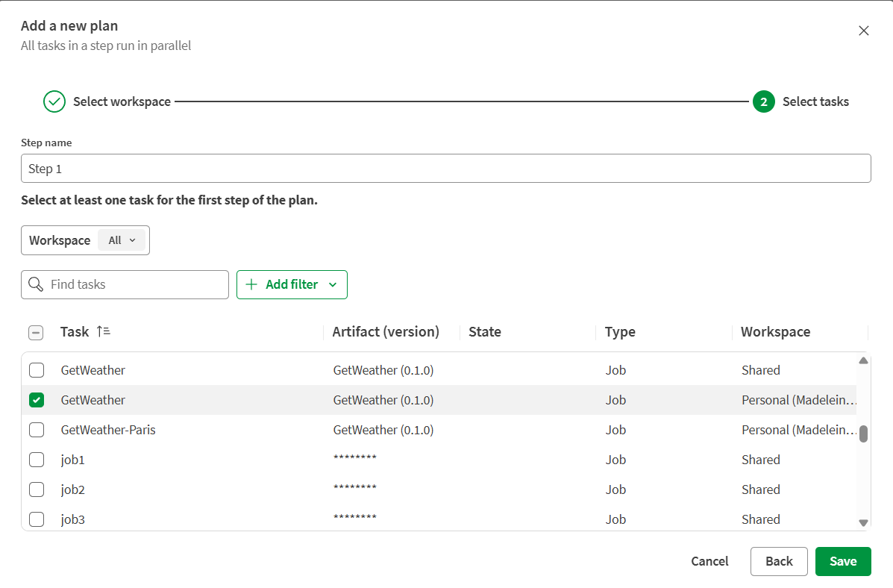Click the plus icon on Add filter
The image size is (893, 588).
(251, 284)
